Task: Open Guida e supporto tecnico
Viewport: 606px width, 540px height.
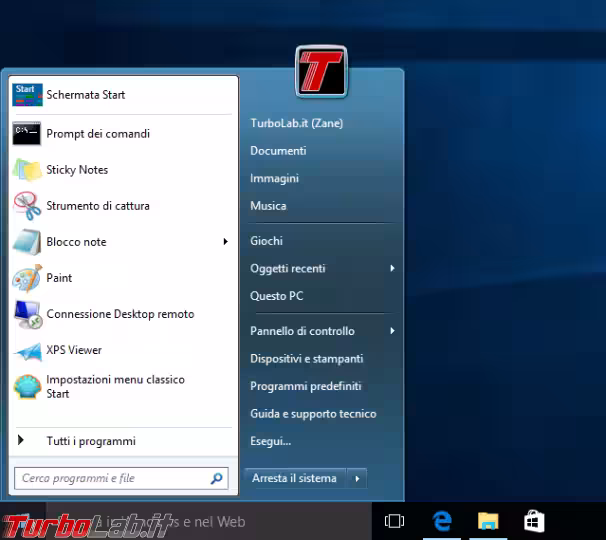Action: (x=313, y=414)
